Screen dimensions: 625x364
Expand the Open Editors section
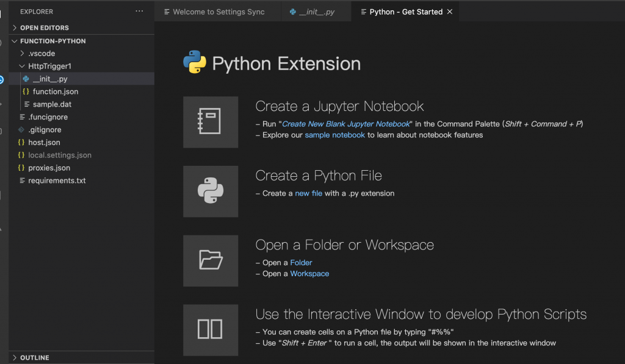tap(44, 27)
